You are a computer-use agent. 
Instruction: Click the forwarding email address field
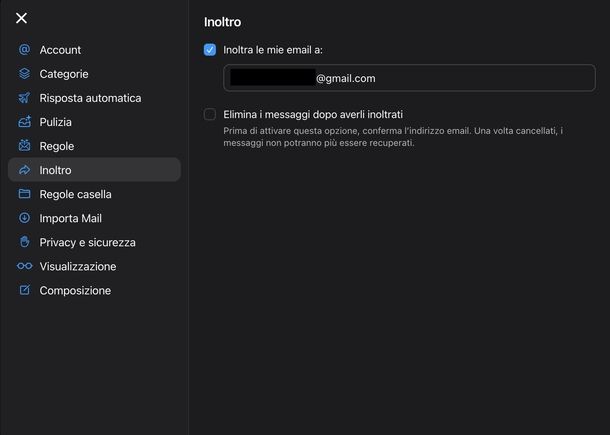409,78
